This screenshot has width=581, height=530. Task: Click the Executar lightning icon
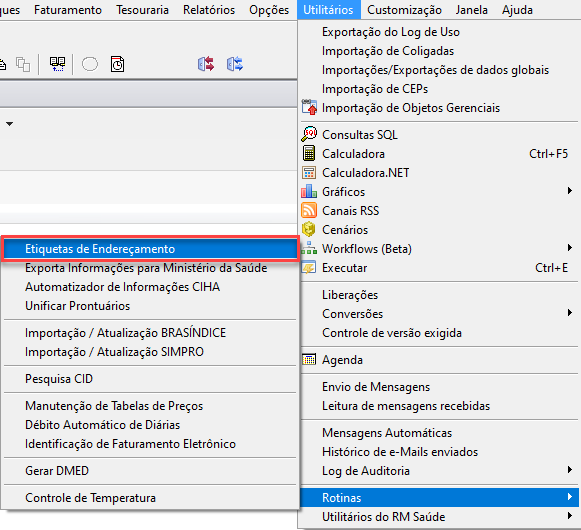309,267
